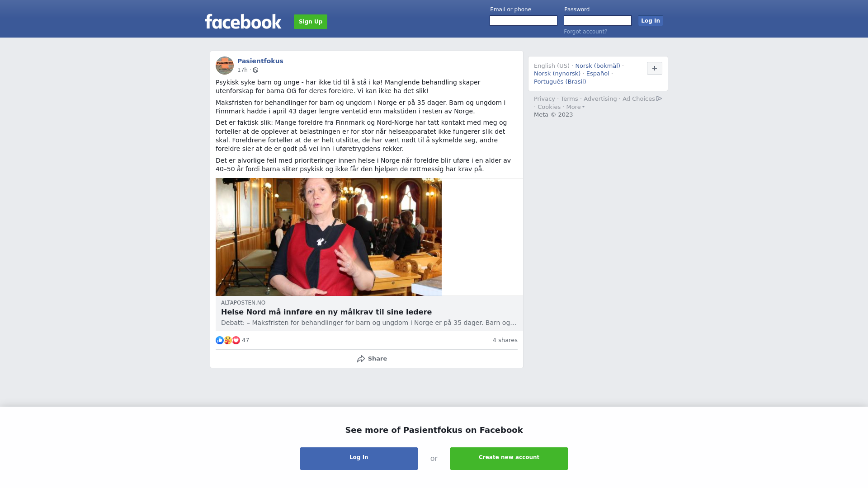Switch language to Español
This screenshot has width=868, height=488.
598,74
